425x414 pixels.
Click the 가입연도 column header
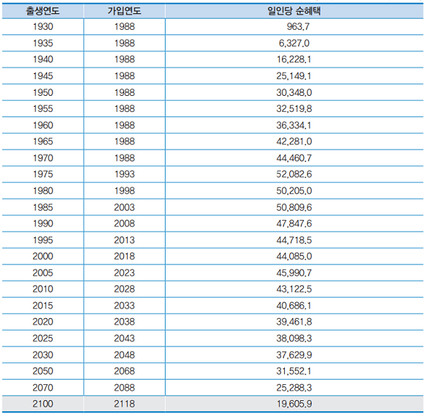(x=124, y=11)
